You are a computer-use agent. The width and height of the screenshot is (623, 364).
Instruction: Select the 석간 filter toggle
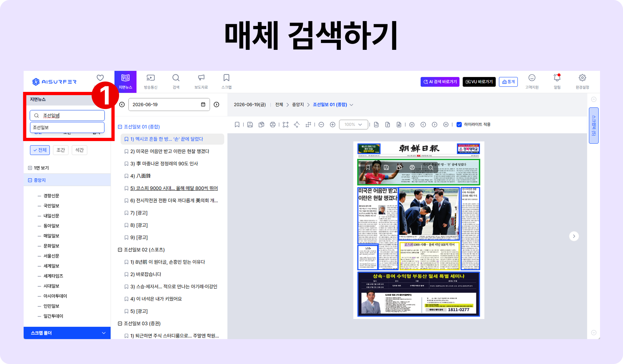coord(79,150)
